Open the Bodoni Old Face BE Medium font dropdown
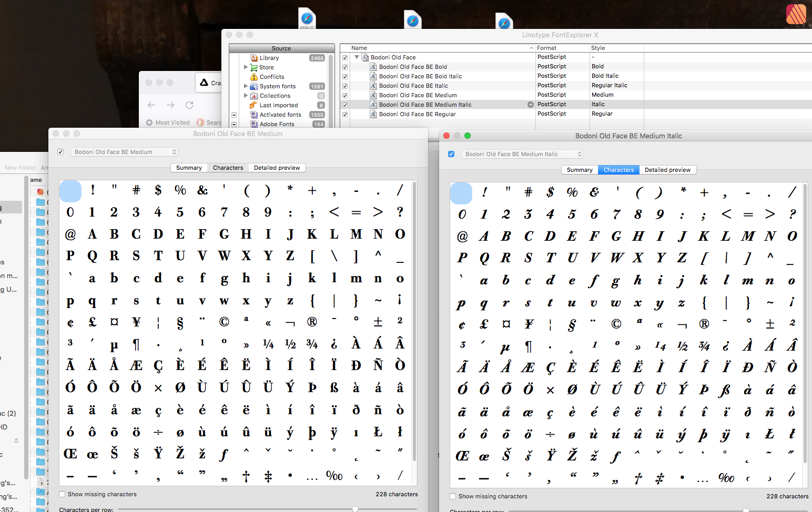 124,152
